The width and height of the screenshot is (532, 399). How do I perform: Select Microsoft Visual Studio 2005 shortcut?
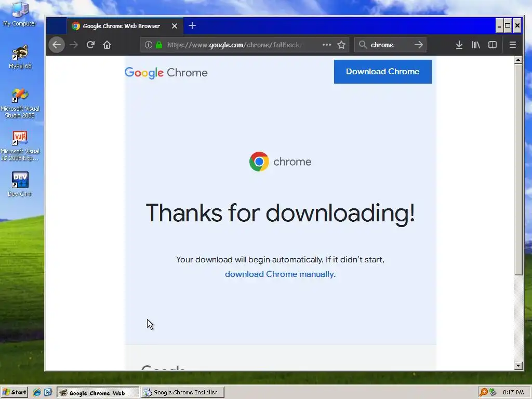tap(20, 103)
